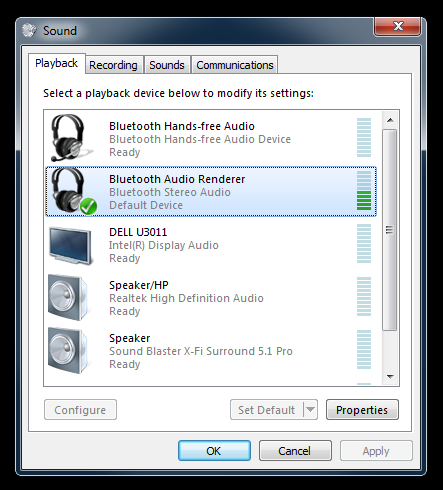Open the Set Default dropdown arrow
The image size is (443, 490).
pyautogui.click(x=310, y=409)
